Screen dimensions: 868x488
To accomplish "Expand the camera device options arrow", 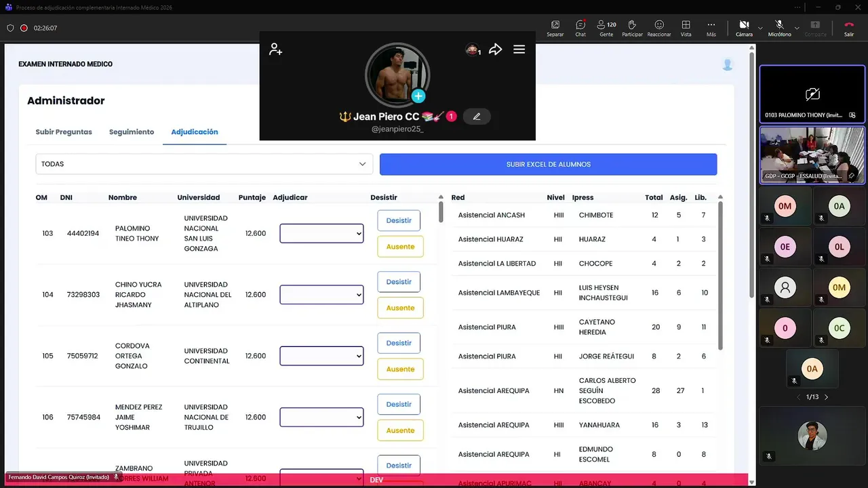I will pyautogui.click(x=760, y=28).
